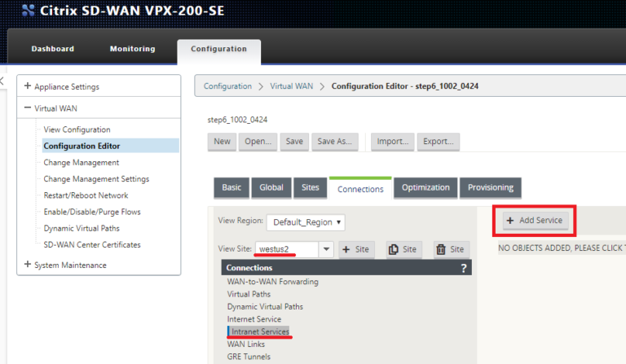
Task: Click the Citrix logo icon in the header
Action: (28, 11)
